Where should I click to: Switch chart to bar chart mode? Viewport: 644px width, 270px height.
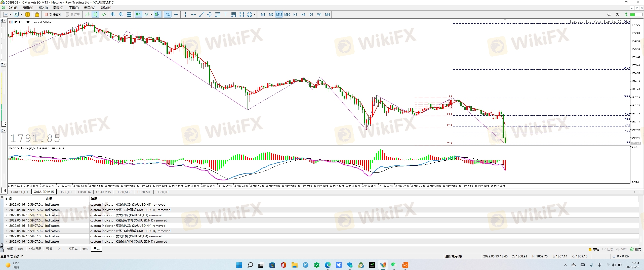tap(87, 15)
